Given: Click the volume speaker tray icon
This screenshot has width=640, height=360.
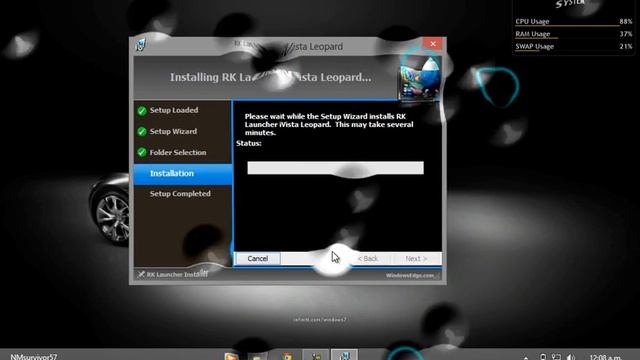Looking at the screenshot, I should click(571, 357).
